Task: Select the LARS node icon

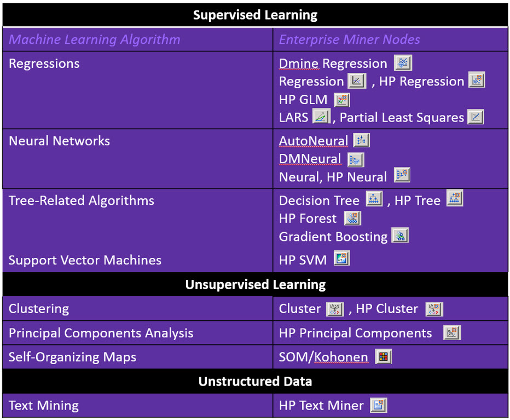Action: pos(321,117)
